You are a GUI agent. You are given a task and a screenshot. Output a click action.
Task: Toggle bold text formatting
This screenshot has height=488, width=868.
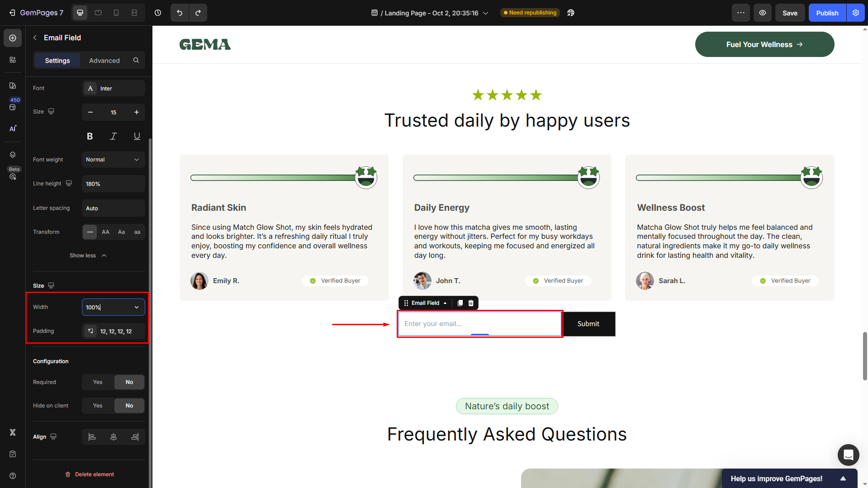[x=90, y=136]
